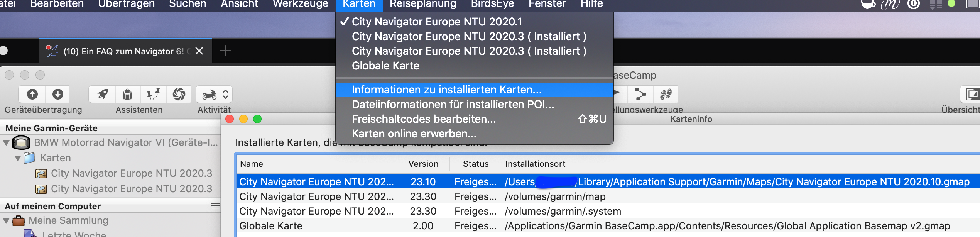Choose Dateiinformationen für installierten POI
This screenshot has width=980, height=237.
[474, 104]
